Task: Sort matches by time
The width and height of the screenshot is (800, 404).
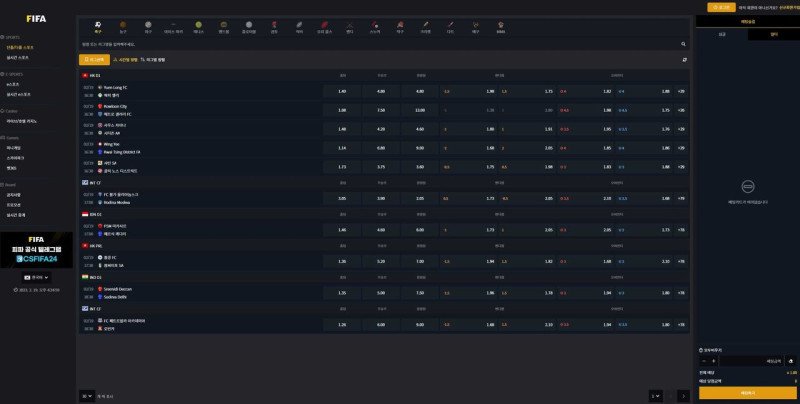Action: pos(126,60)
